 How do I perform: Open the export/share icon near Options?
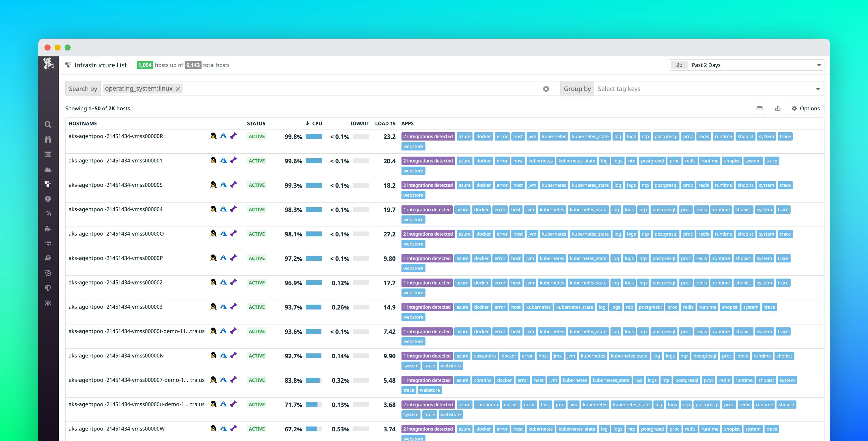tap(778, 108)
